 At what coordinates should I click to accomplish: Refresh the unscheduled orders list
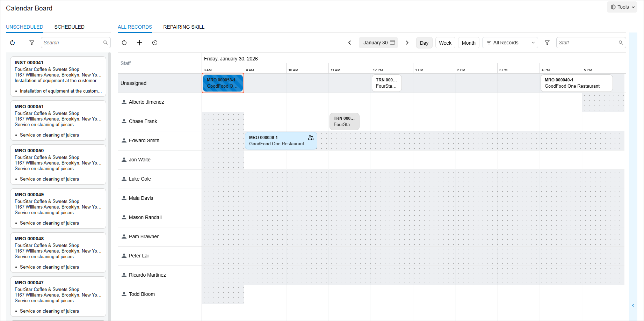(13, 43)
